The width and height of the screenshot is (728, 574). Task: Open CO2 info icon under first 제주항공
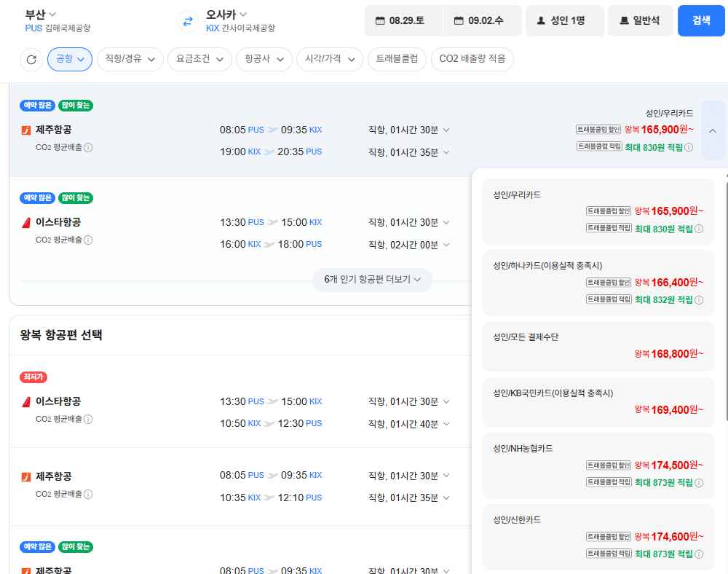(88, 147)
